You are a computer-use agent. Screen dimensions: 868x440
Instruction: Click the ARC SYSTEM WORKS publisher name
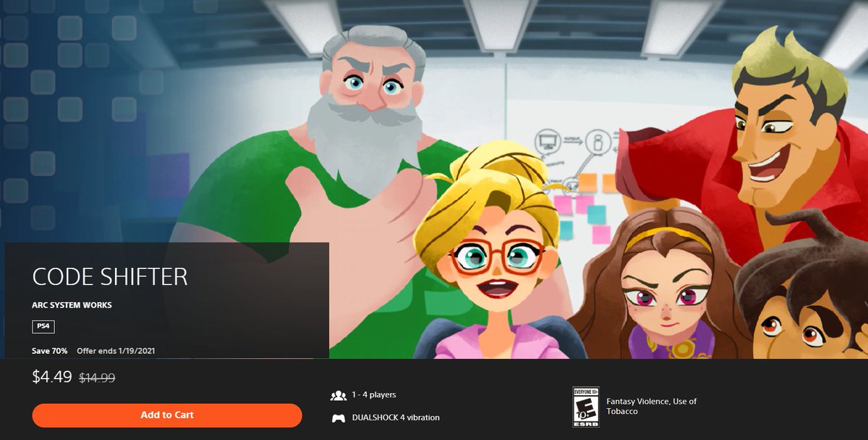click(x=72, y=305)
